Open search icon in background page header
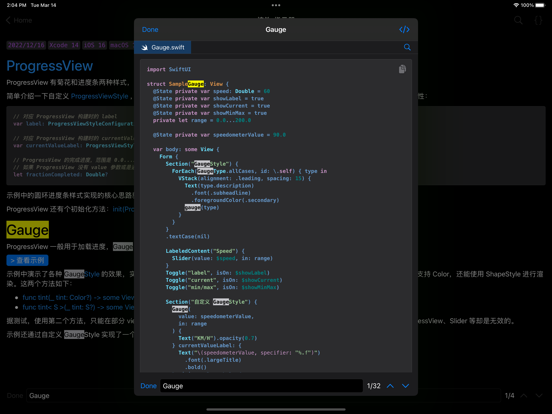Viewport: 552px width, 414px height. click(x=518, y=20)
